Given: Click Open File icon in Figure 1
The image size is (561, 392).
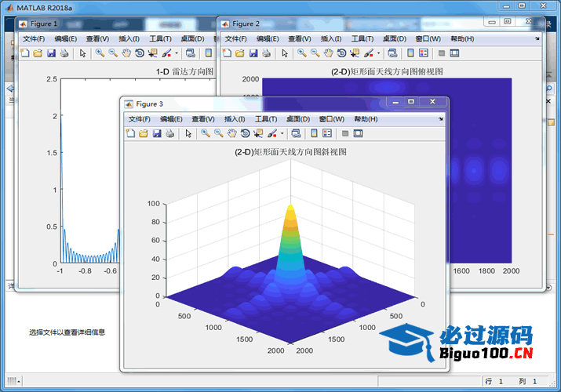Looking at the screenshot, I should (x=38, y=53).
